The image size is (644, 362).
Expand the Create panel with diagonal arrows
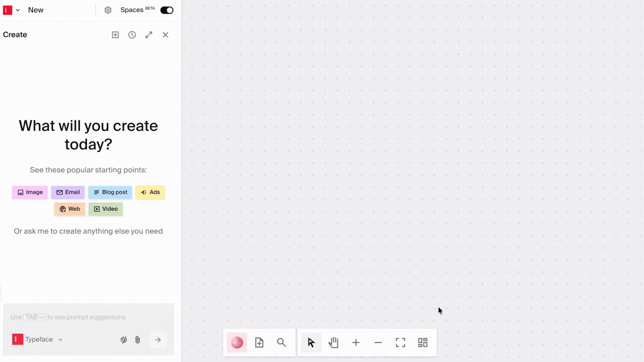tap(149, 35)
